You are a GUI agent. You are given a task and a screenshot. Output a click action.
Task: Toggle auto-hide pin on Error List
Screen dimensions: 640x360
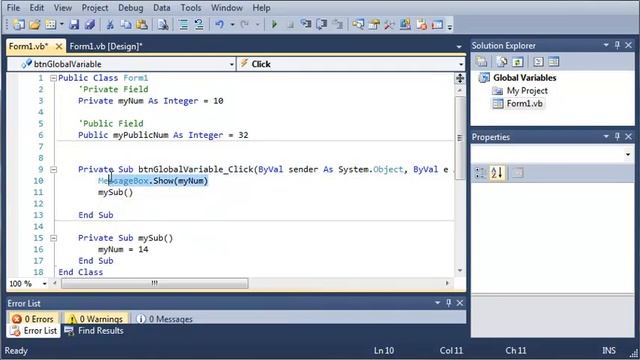click(449, 303)
